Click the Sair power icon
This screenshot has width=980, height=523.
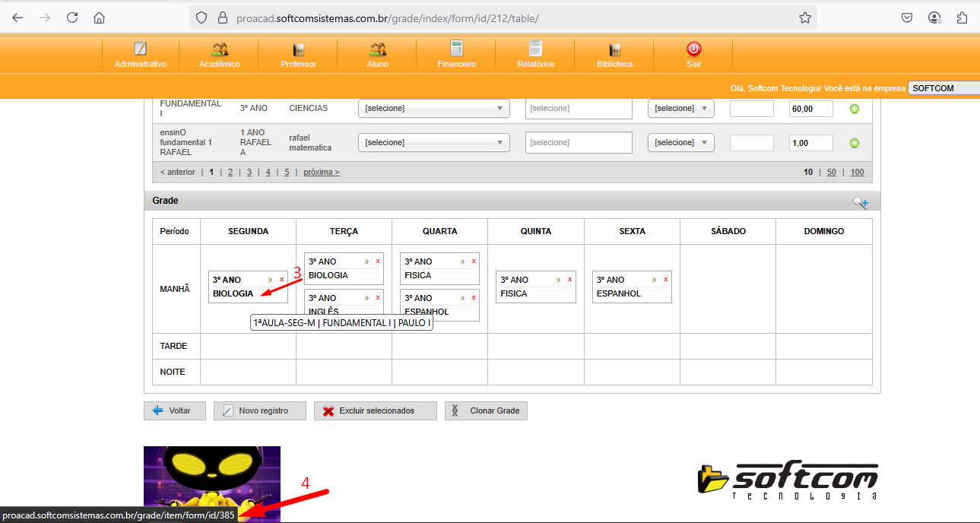[693, 49]
